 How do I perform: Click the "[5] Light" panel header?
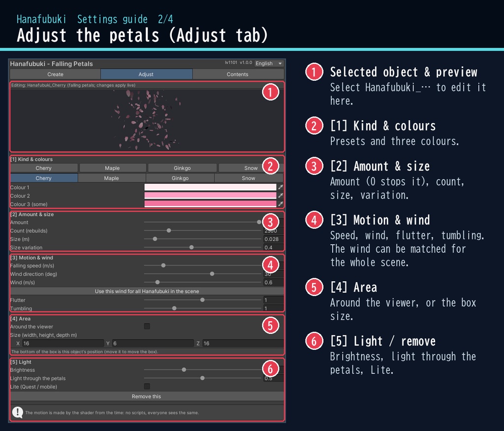pos(21,362)
